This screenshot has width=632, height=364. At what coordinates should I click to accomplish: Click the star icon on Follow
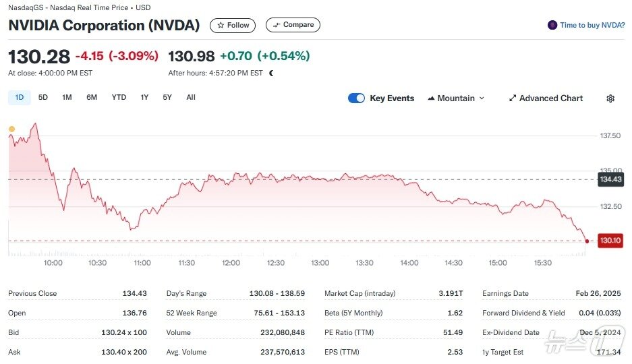coord(221,26)
